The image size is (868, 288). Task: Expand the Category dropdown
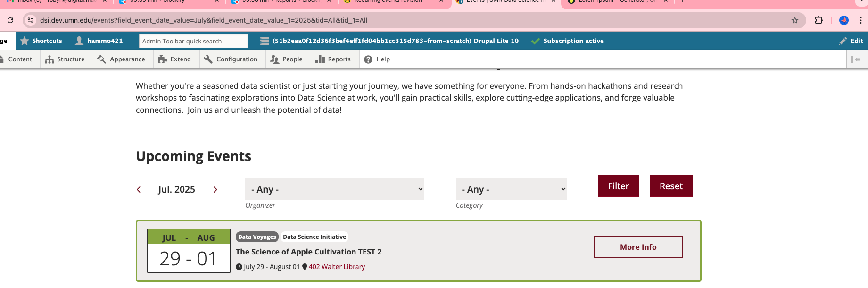(x=511, y=189)
